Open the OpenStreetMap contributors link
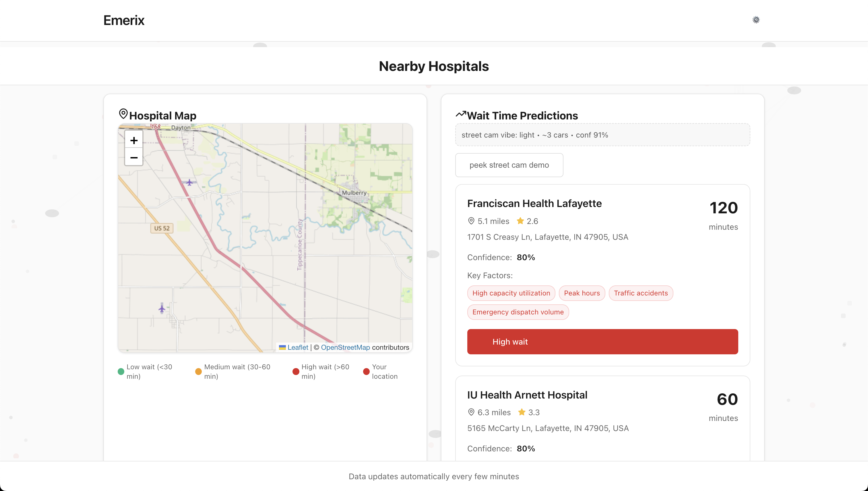Screen dimensions: 868x491 (x=345, y=347)
